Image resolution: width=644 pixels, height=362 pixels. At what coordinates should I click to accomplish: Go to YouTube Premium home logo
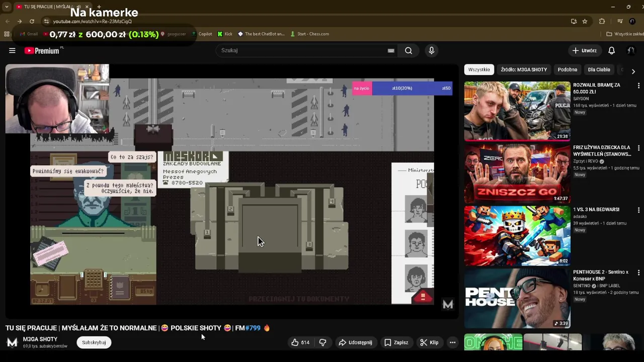(x=42, y=50)
